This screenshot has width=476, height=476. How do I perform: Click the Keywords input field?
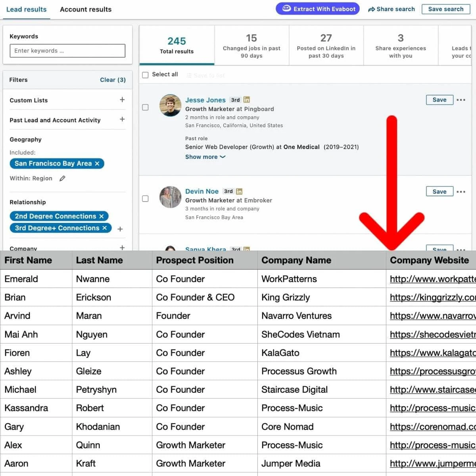click(67, 50)
